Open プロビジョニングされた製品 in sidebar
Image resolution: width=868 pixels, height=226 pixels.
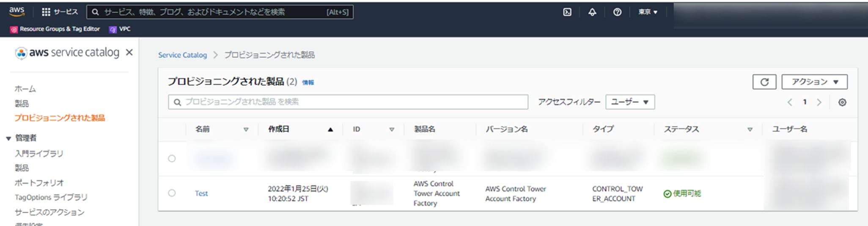point(60,118)
